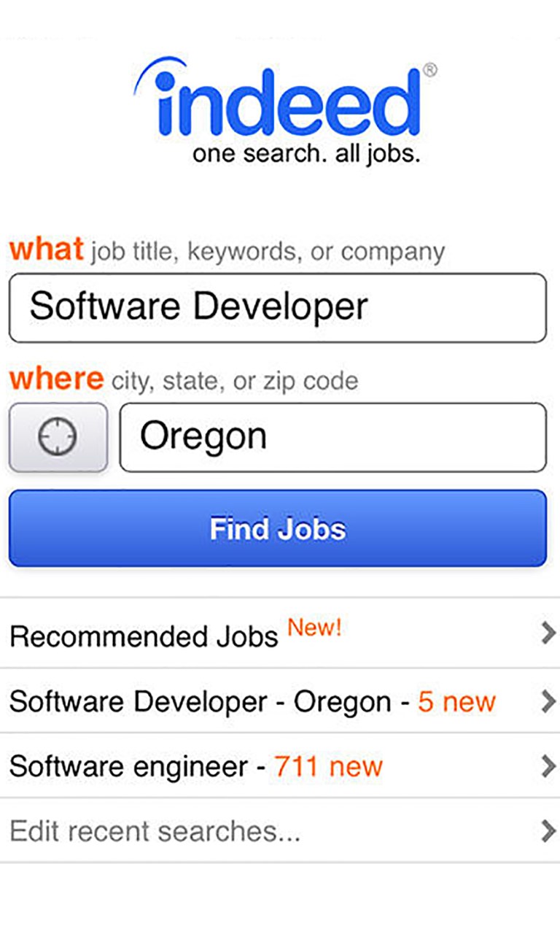Viewport: 560px width, 934px height.
Task: Click the orange 5 new count
Action: pyautogui.click(x=456, y=702)
